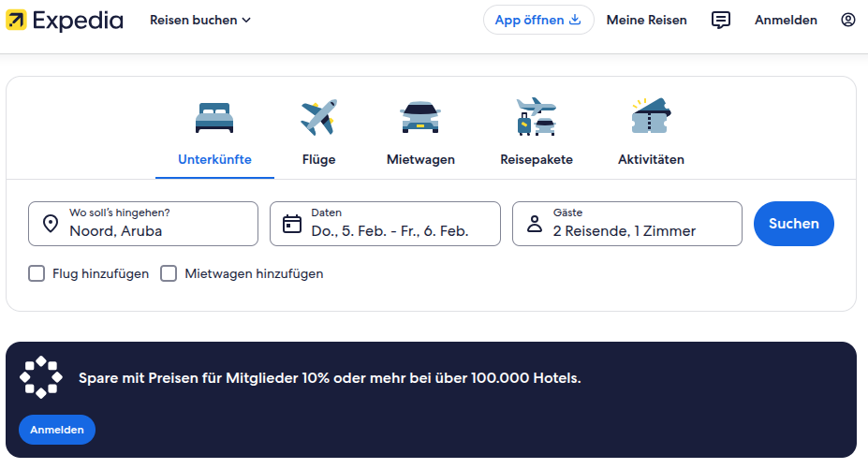Expand the Reisen buchen dropdown
Image resolution: width=868 pixels, height=469 pixels.
click(x=199, y=20)
